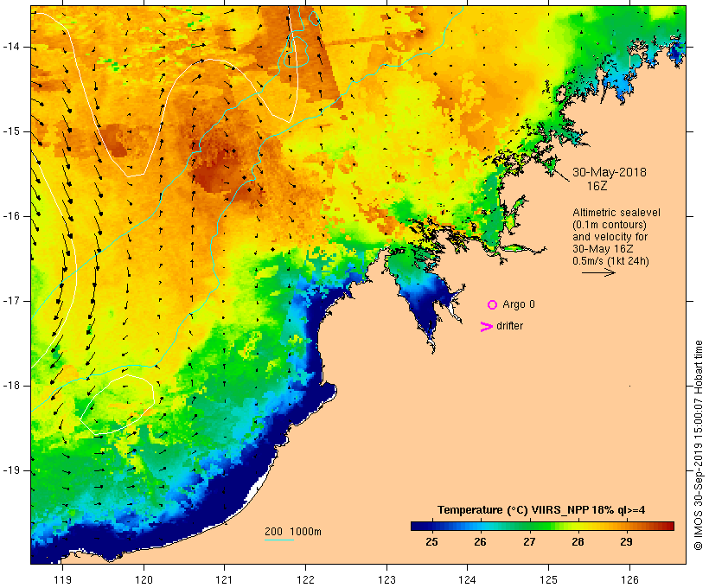Click the '-15' latitude axis label
Image resolution: width=709 pixels, height=588 pixels.
pos(11,131)
